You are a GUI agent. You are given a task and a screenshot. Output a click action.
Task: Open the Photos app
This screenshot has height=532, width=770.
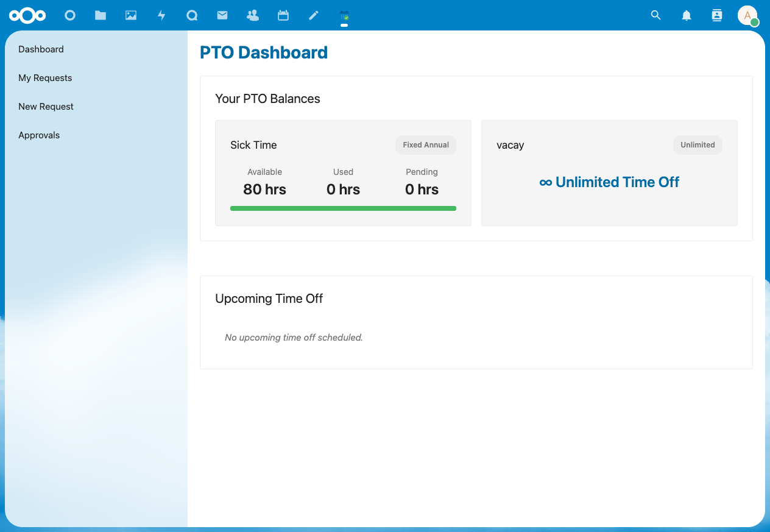[x=131, y=15]
